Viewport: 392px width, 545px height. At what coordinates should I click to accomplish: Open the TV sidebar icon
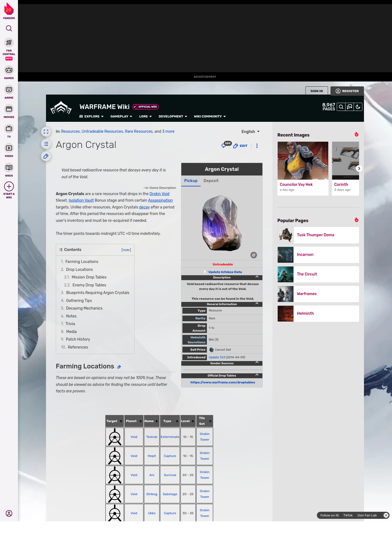pos(9,129)
